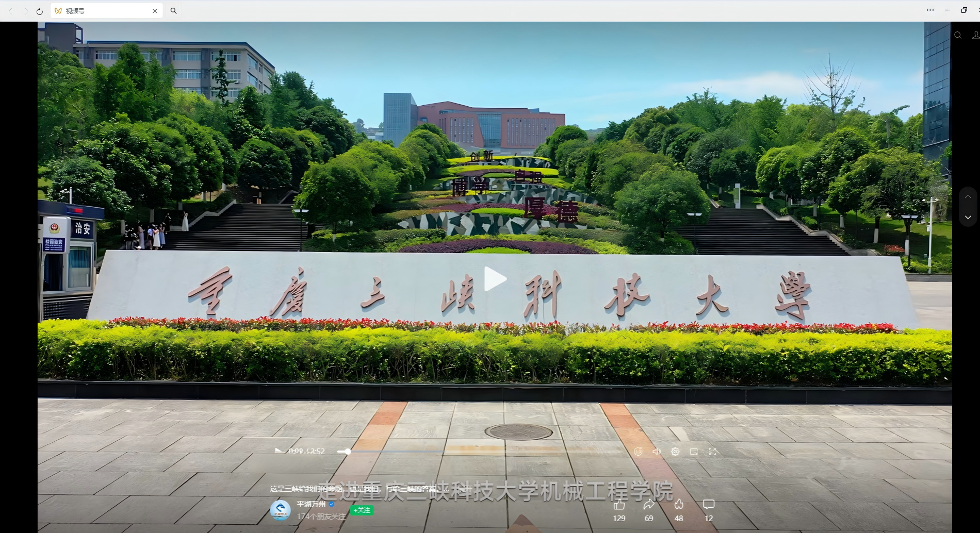Mute the video volume
This screenshot has width=980, height=533.
(x=657, y=452)
